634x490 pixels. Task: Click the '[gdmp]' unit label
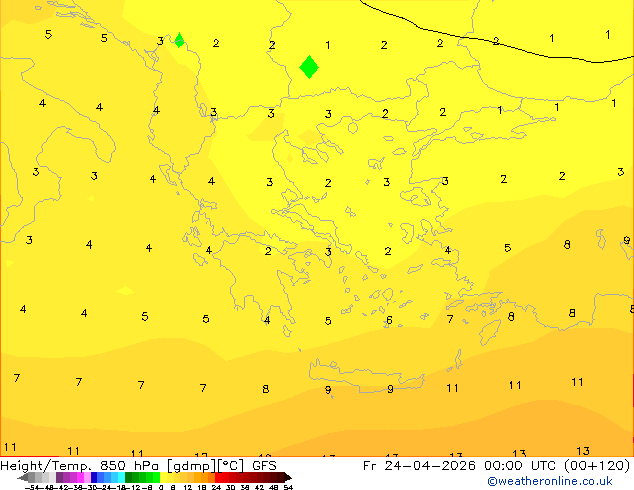coord(192,466)
